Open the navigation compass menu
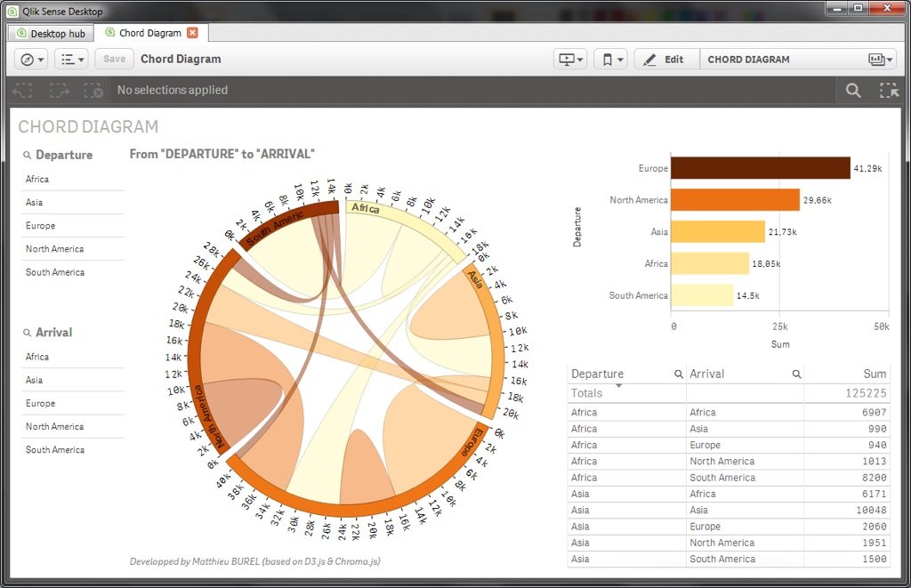This screenshot has height=588, width=911. point(32,60)
